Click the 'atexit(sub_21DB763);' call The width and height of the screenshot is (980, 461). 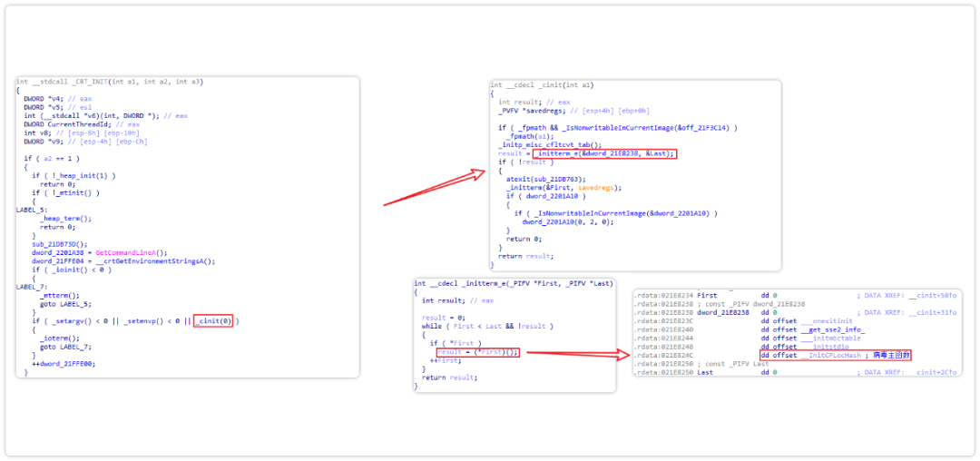coord(545,179)
